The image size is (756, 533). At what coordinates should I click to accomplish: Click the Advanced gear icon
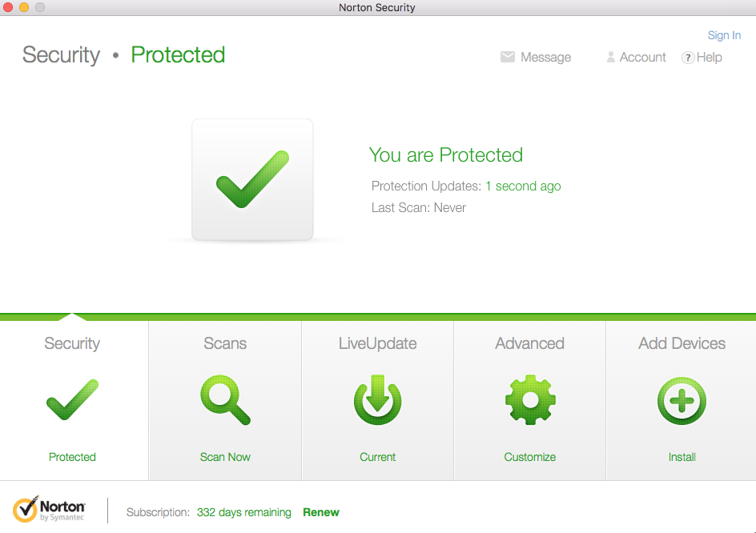[x=529, y=400]
